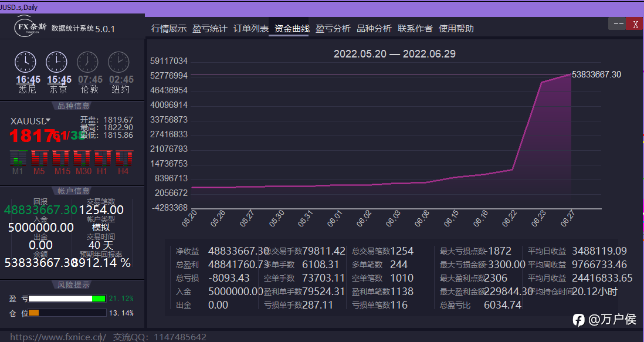Click the 最大亏损点数 value -1872
This screenshot has width=644, height=342.
coord(498,251)
